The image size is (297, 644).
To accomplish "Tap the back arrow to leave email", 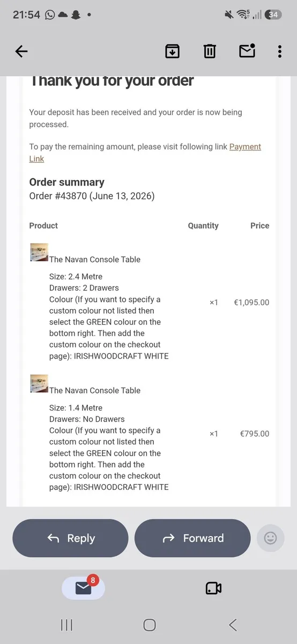I will pyautogui.click(x=21, y=52).
